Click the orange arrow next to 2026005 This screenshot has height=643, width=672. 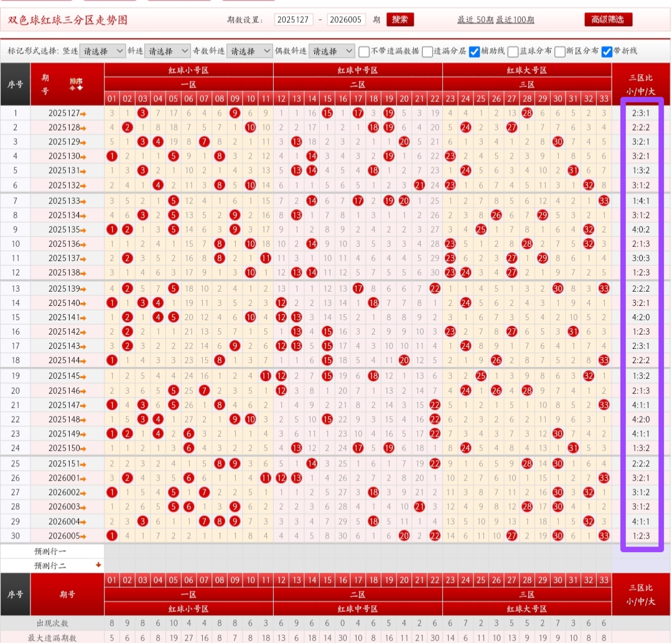point(84,536)
